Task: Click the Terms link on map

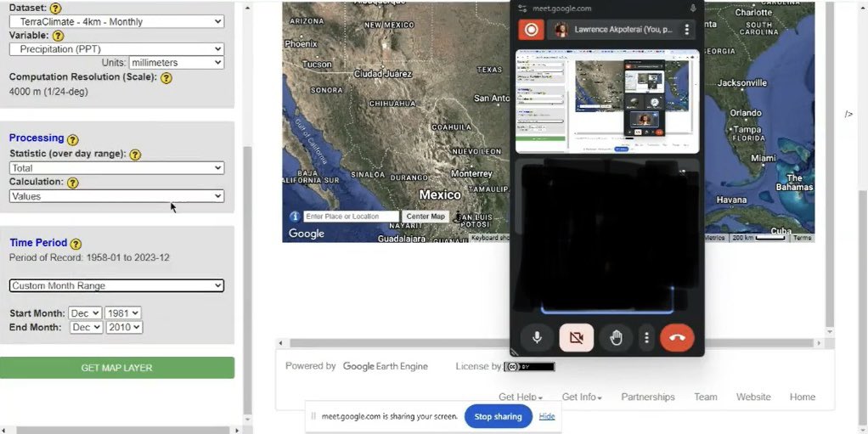Action: pyautogui.click(x=802, y=238)
